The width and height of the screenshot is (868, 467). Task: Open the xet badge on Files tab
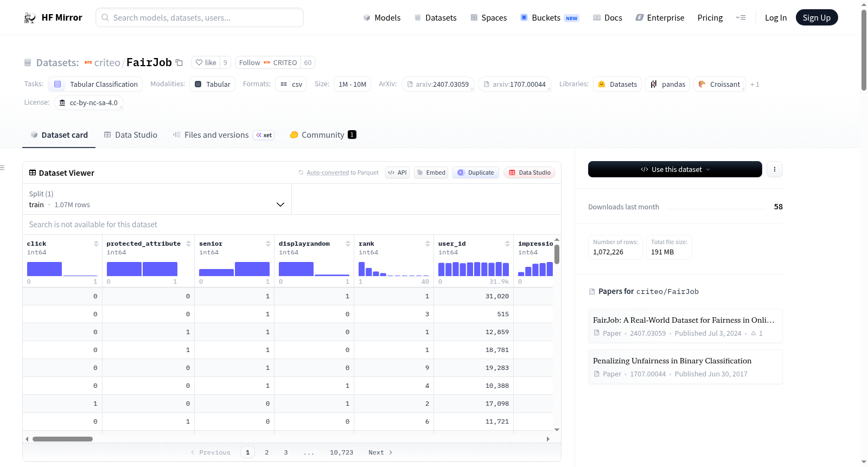click(x=264, y=135)
